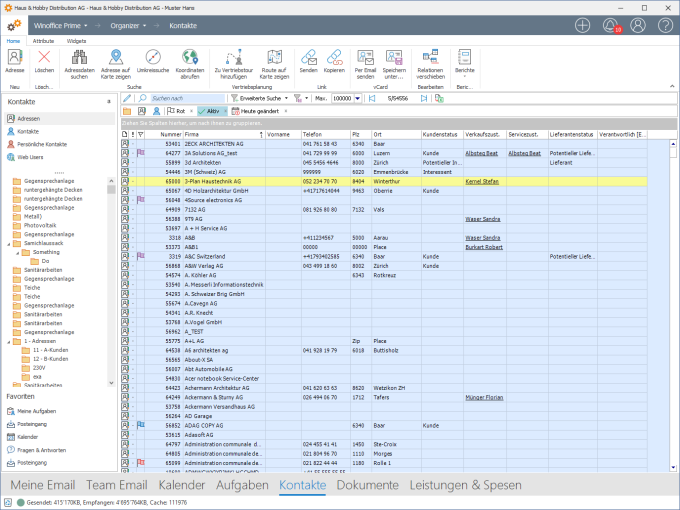
Task: Click folder filter icon in filter bar
Action: [x=127, y=111]
